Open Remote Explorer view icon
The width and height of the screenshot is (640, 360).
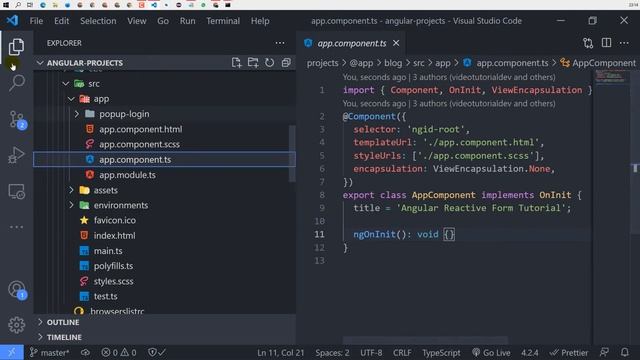pos(16,191)
